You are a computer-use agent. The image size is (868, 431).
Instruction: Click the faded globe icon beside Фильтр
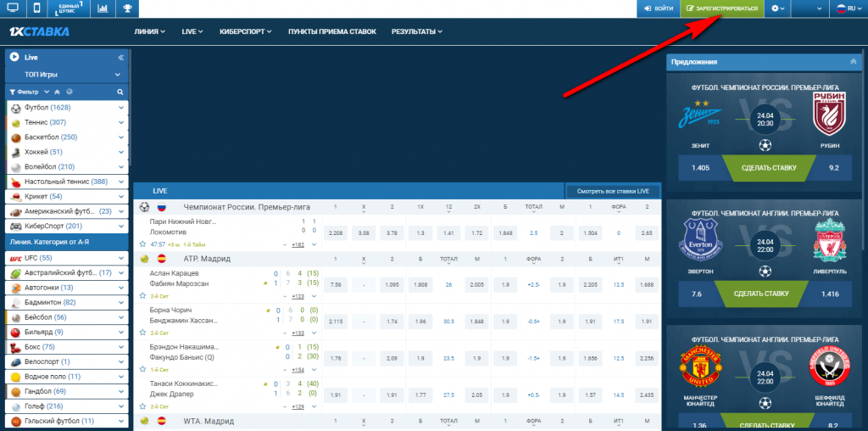coord(70,92)
